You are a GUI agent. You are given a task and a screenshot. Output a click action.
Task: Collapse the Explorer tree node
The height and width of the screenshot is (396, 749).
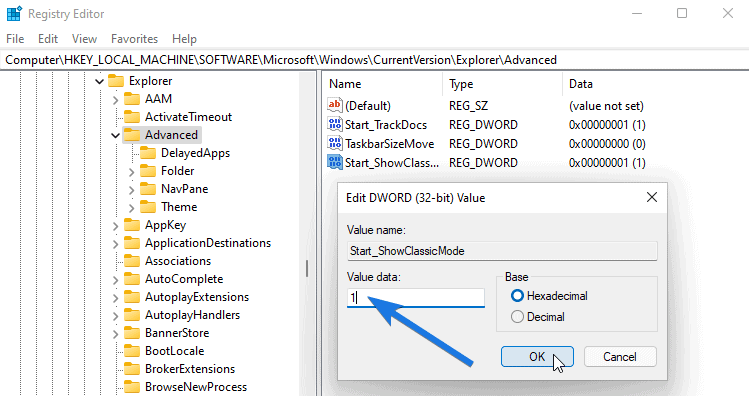(99, 82)
